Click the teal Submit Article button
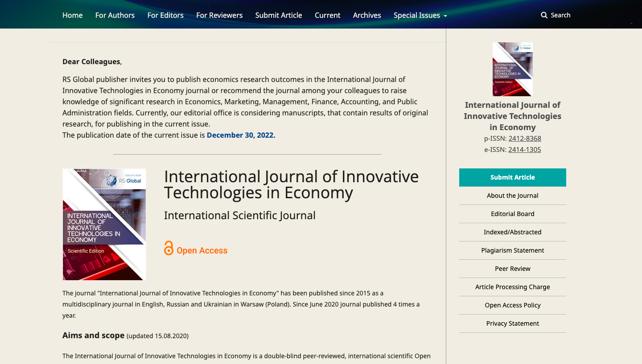 pyautogui.click(x=513, y=177)
